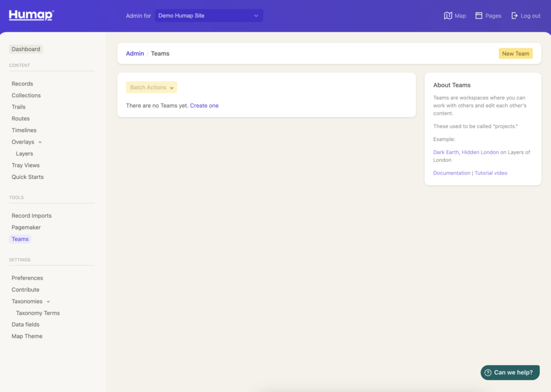
Task: Open the Admin for site dropdown
Action: pyautogui.click(x=209, y=16)
